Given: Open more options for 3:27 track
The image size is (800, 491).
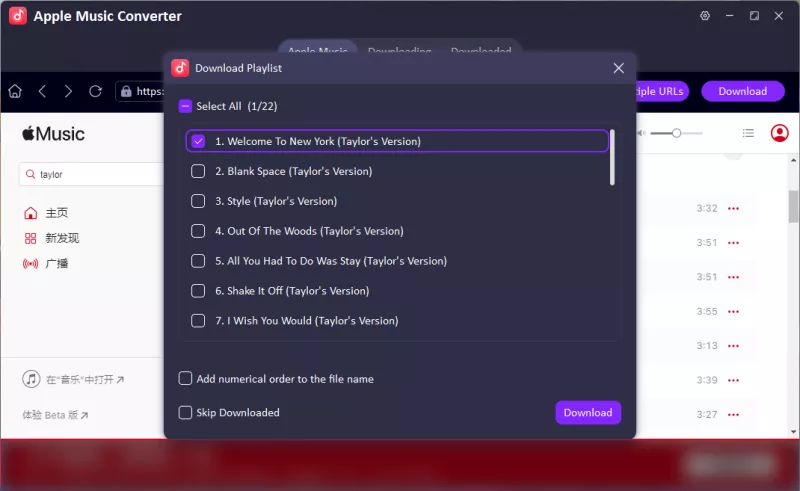Looking at the screenshot, I should tap(733, 415).
